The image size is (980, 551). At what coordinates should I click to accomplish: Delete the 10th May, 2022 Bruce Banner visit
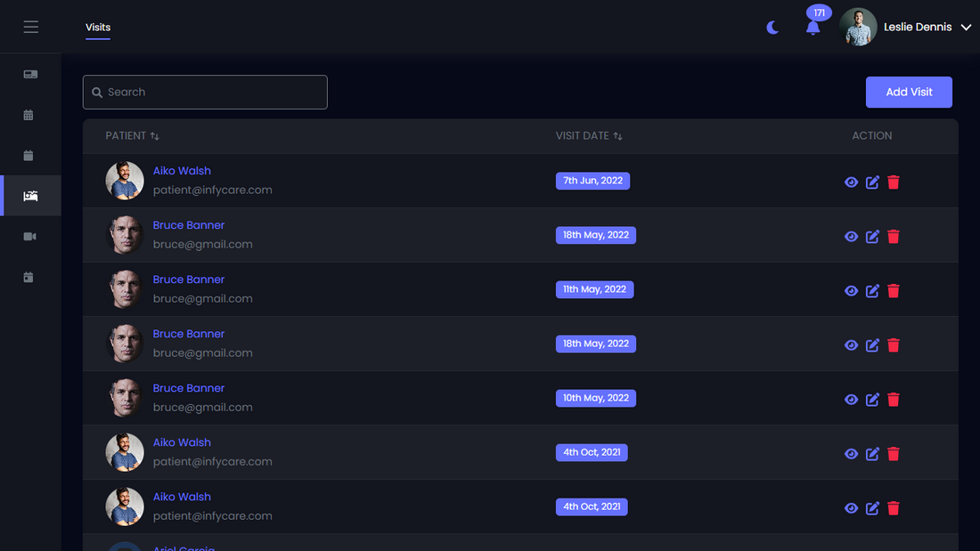point(894,399)
